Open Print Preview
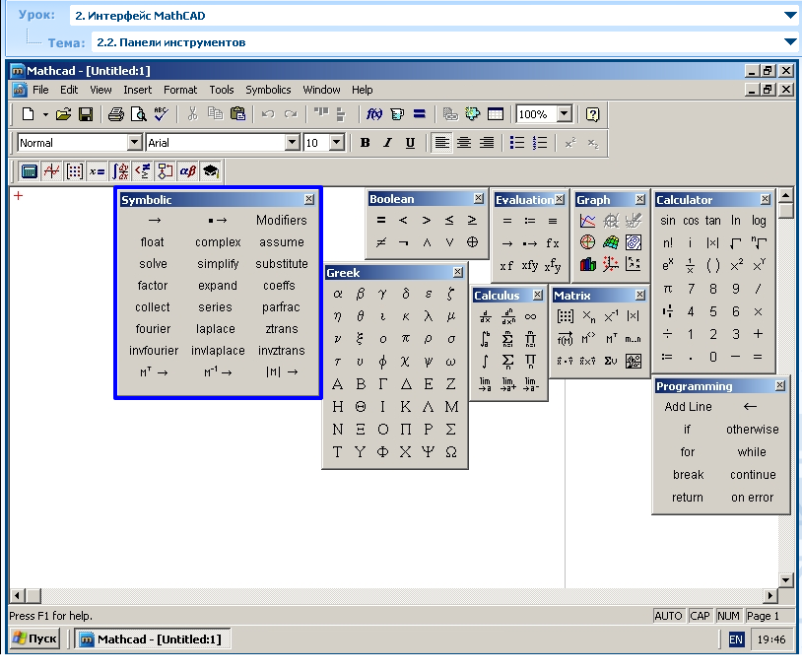802x672 pixels. 138,114
